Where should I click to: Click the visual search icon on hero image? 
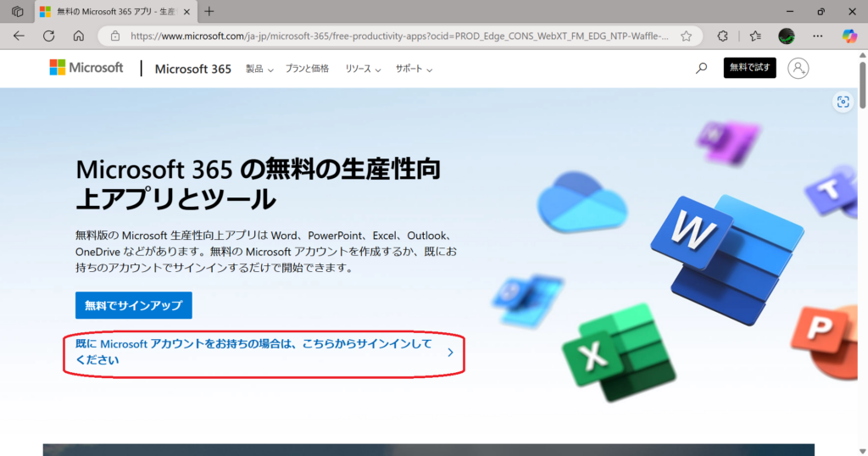pos(843,102)
